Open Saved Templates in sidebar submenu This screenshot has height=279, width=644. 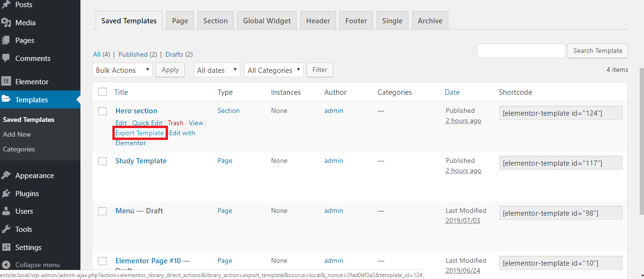click(x=29, y=120)
